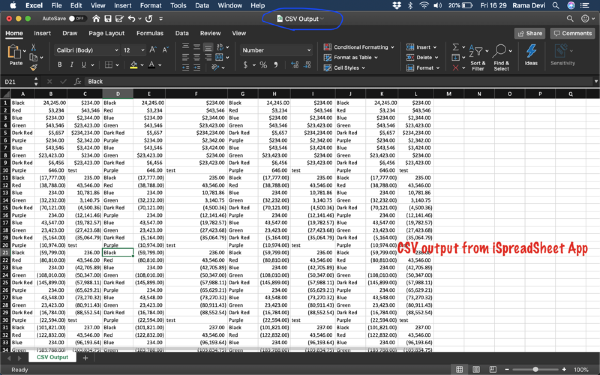Click the D21 Name Box field
This screenshot has height=375, width=600.
click(18, 82)
